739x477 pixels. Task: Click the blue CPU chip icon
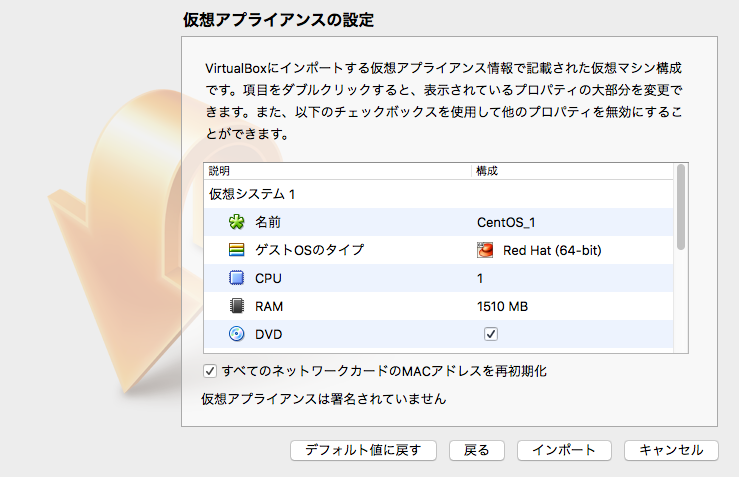[237, 278]
